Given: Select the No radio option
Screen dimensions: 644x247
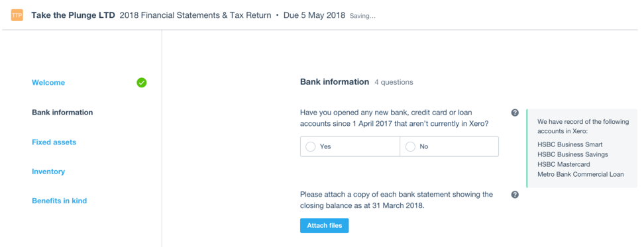Looking at the screenshot, I should click(x=449, y=146).
